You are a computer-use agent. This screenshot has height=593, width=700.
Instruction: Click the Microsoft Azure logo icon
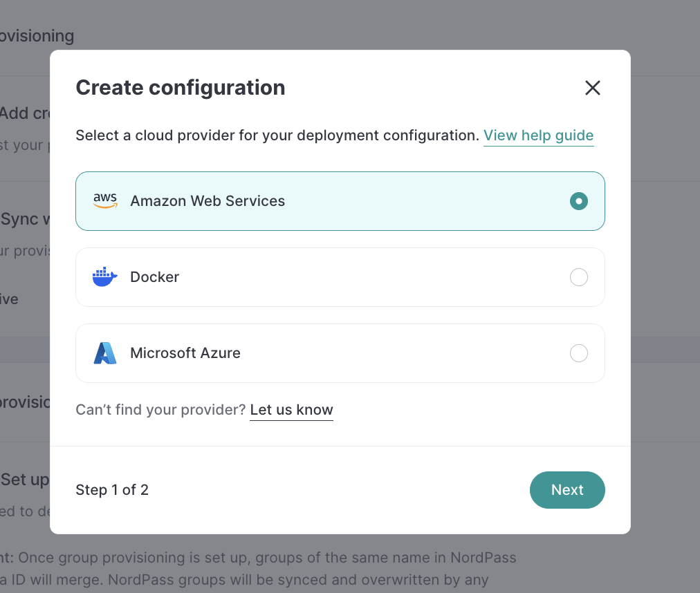pos(105,353)
